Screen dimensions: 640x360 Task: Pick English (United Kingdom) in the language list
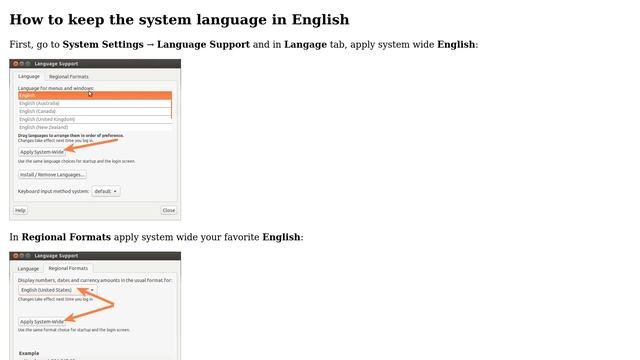[95, 119]
